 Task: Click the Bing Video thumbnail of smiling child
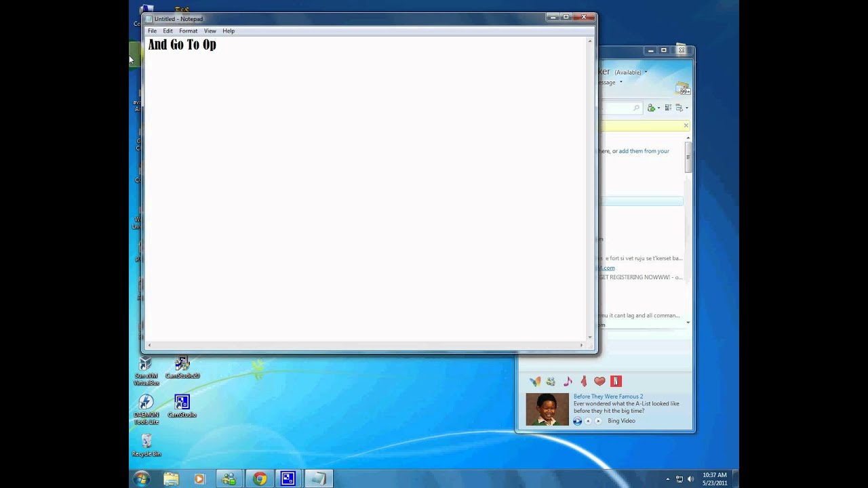(547, 409)
